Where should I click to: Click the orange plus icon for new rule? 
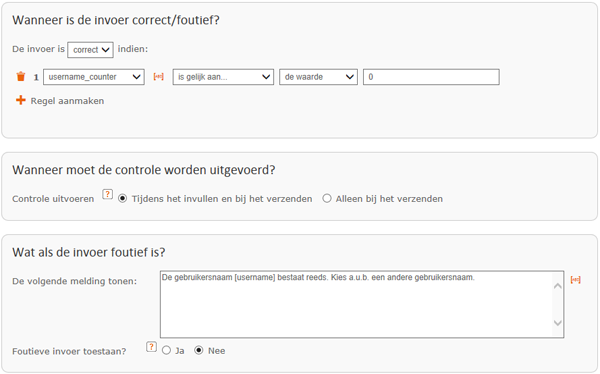click(21, 100)
